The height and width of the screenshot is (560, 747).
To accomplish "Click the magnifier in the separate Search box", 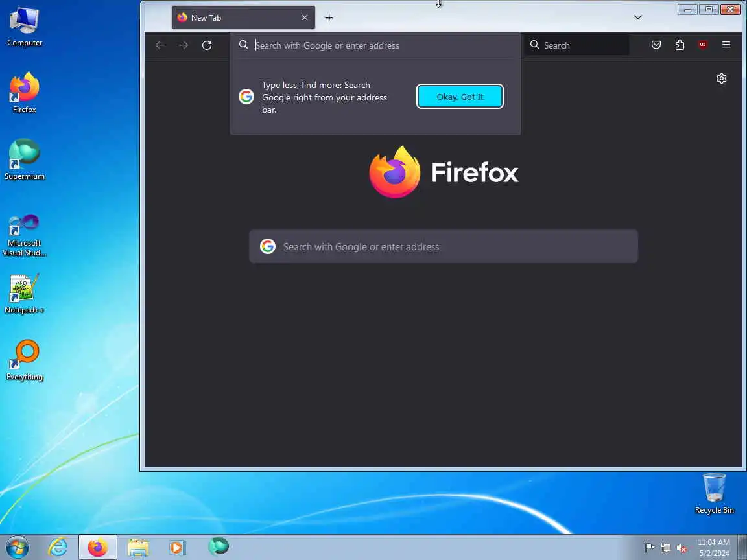I will click(535, 45).
